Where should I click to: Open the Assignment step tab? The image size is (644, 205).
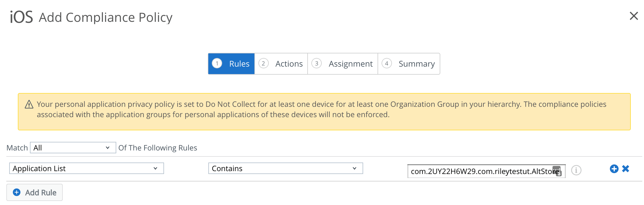click(343, 64)
